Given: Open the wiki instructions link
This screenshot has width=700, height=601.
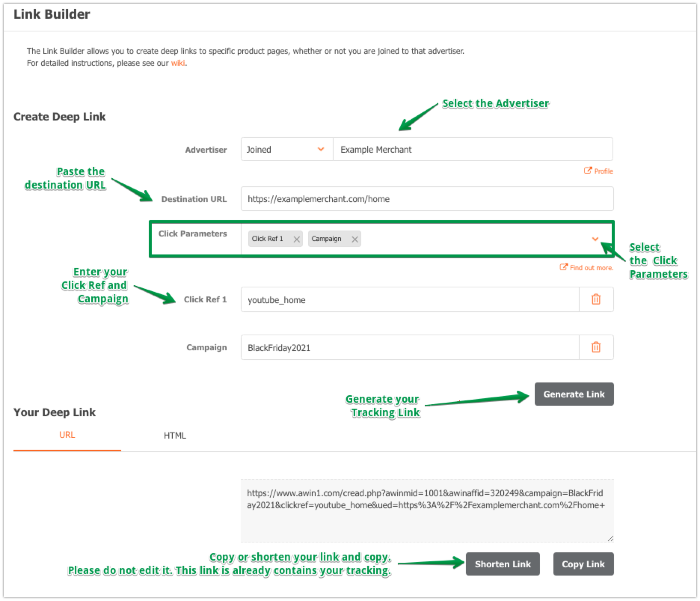Looking at the screenshot, I should tap(178, 63).
